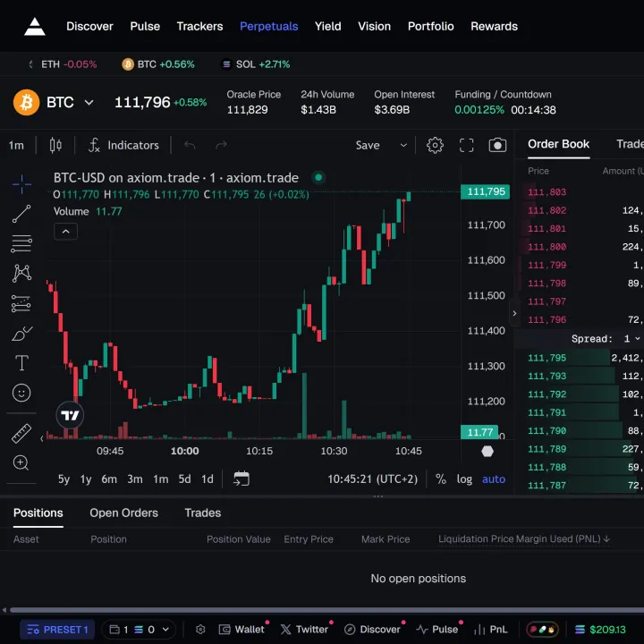Click the $209.13 SOL balance
This screenshot has height=644, width=644.
pyautogui.click(x=600, y=629)
